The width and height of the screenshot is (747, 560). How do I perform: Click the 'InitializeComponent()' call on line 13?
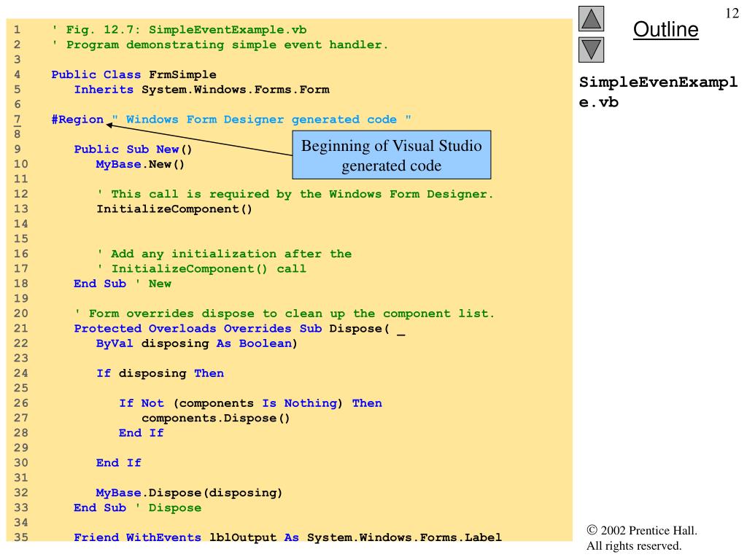(x=174, y=209)
